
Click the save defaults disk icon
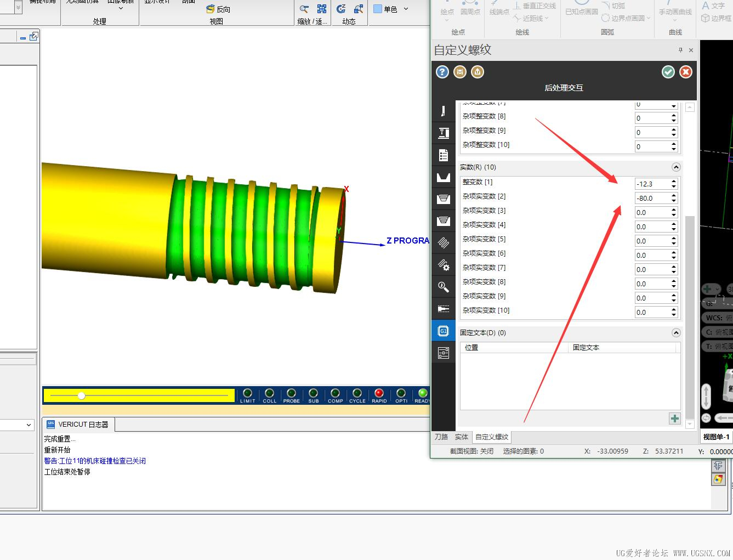click(x=460, y=72)
